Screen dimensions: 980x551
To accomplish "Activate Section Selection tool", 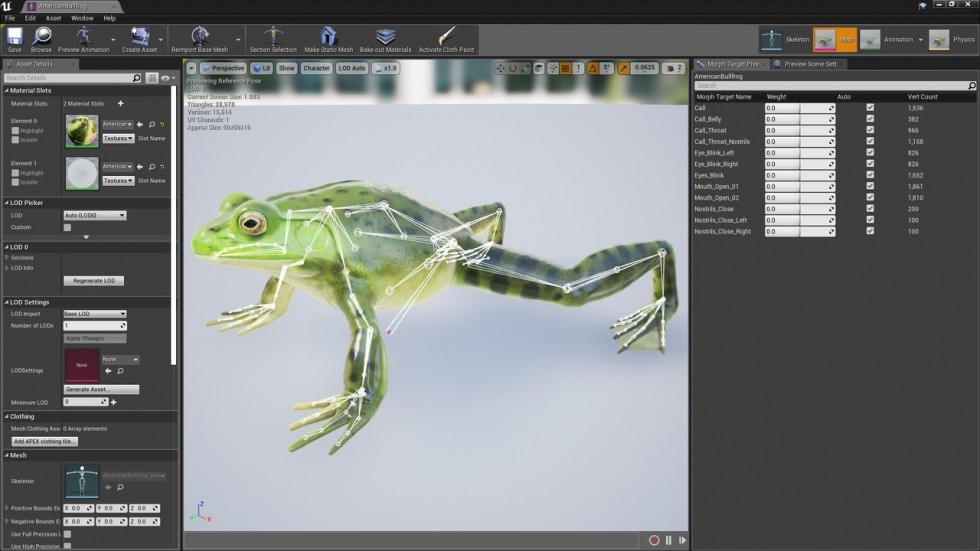I will (273, 39).
